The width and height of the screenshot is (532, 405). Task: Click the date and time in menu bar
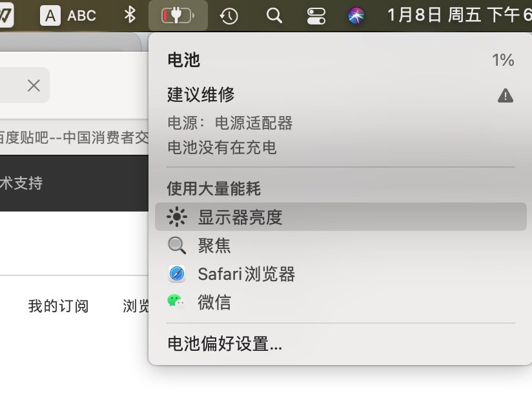pyautogui.click(x=458, y=15)
